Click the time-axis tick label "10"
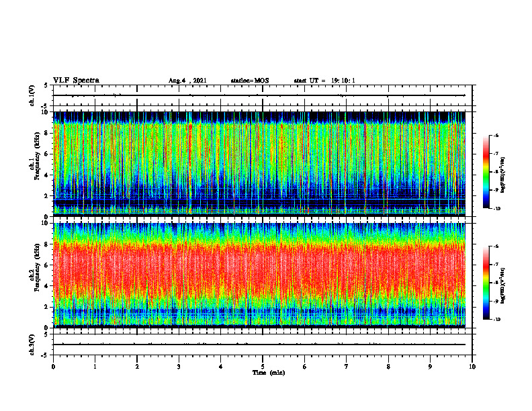 (x=472, y=367)
